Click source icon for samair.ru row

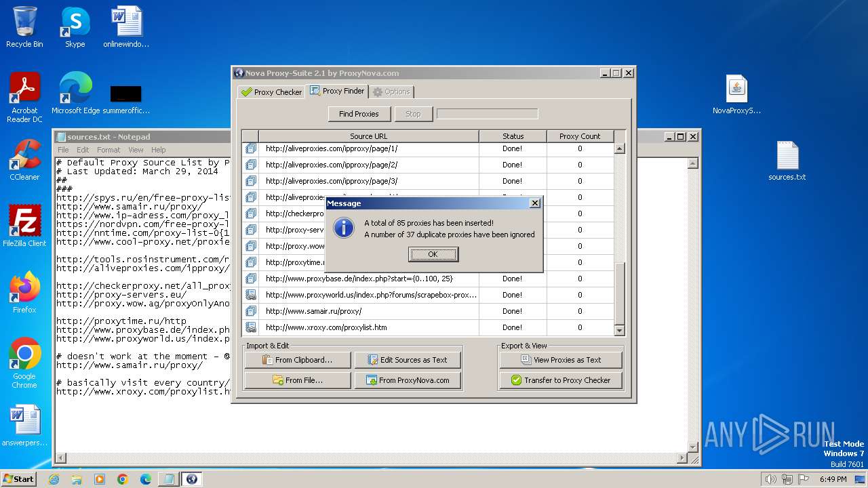251,311
